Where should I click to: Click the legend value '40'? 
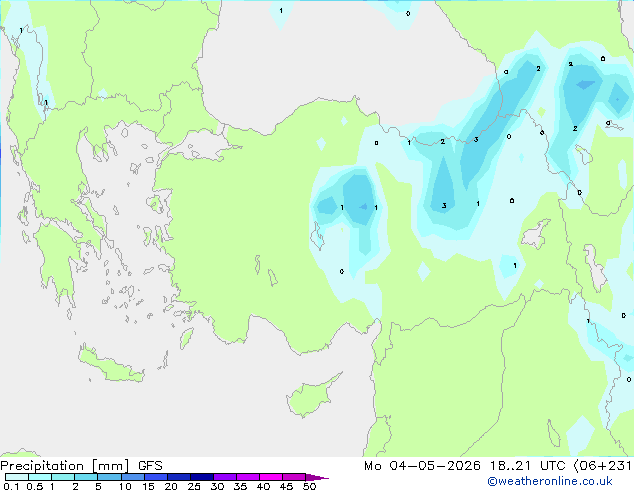264,486
